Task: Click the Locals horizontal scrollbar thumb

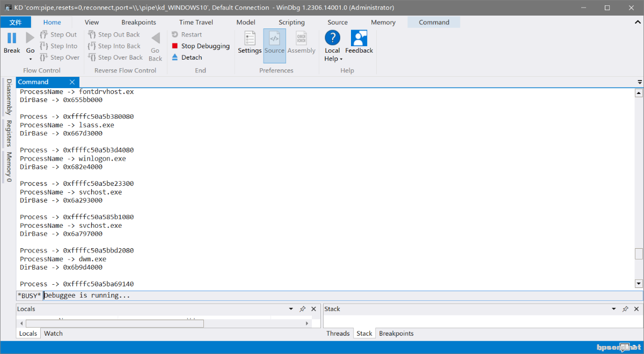Action: 114,323
